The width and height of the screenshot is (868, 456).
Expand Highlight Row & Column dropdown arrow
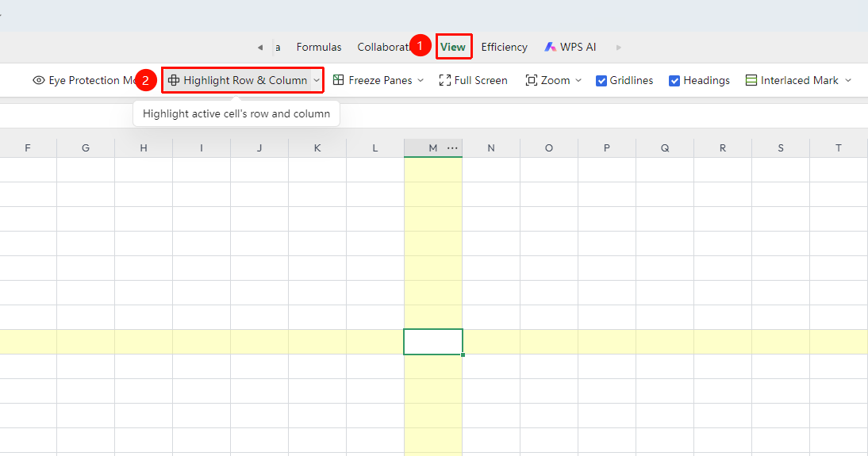click(317, 80)
